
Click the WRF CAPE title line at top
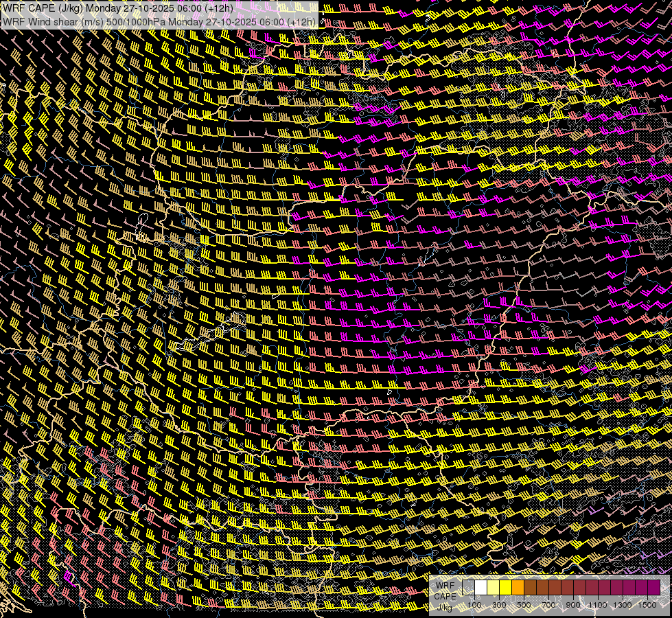click(117, 8)
